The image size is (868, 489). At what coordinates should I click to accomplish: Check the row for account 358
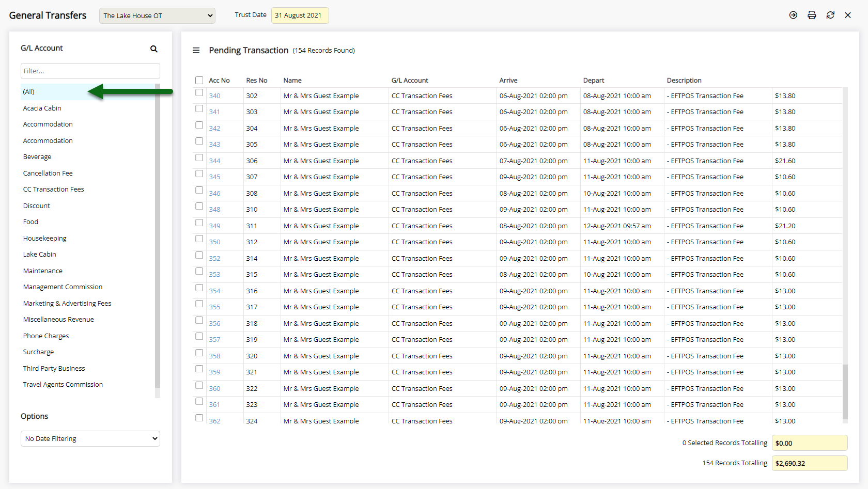pos(199,353)
